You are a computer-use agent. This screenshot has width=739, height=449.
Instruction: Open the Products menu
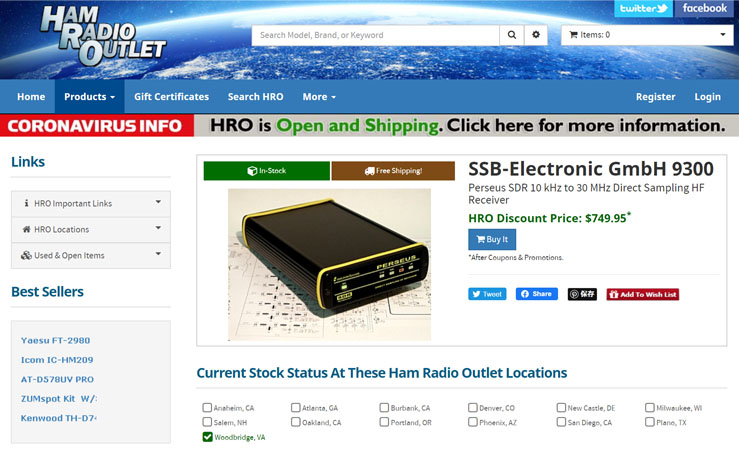90,97
